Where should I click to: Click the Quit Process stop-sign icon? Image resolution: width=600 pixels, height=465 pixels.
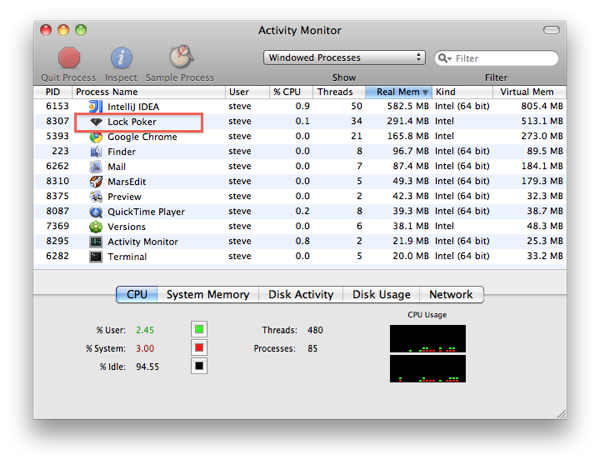pos(69,58)
